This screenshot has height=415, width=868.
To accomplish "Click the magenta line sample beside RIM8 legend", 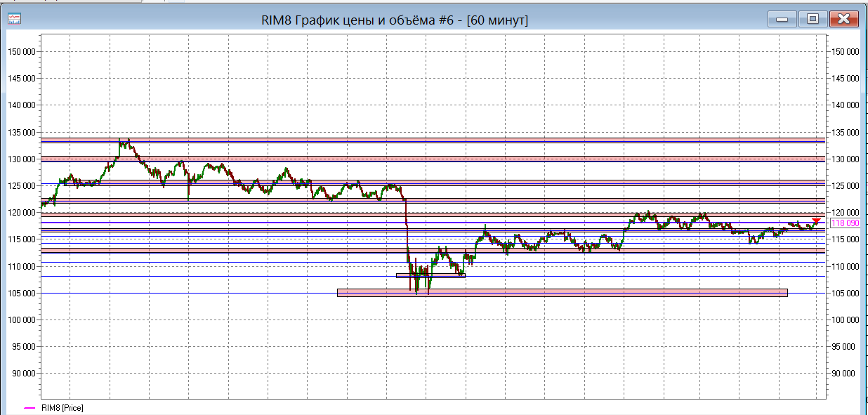I will click(x=30, y=408).
